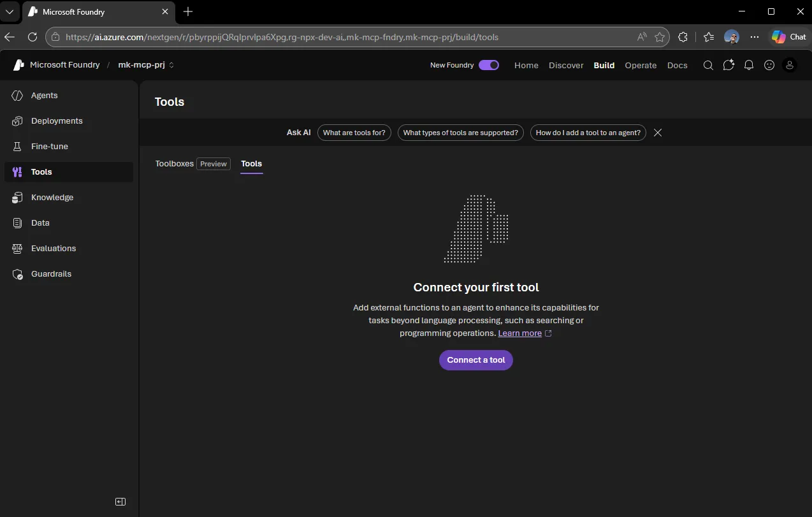Open a new browser tab

188,11
